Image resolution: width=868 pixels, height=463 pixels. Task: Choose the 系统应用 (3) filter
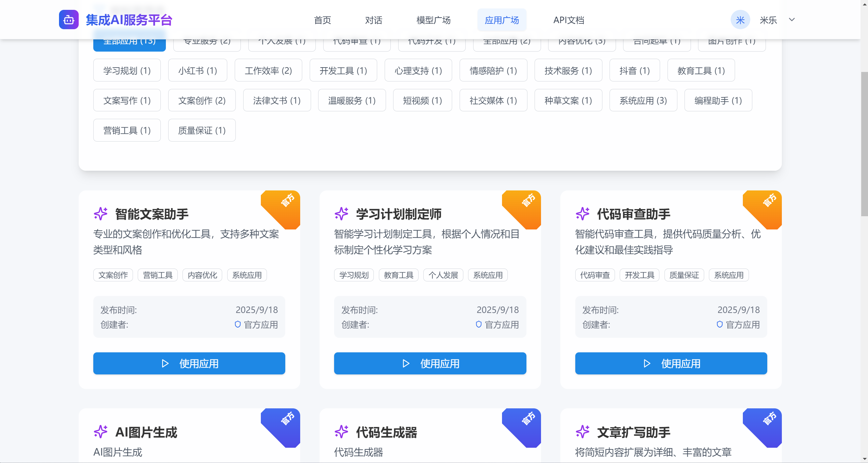643,100
